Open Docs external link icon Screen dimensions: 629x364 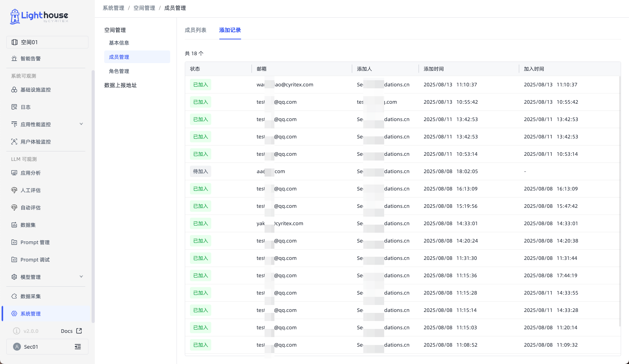tap(79, 331)
